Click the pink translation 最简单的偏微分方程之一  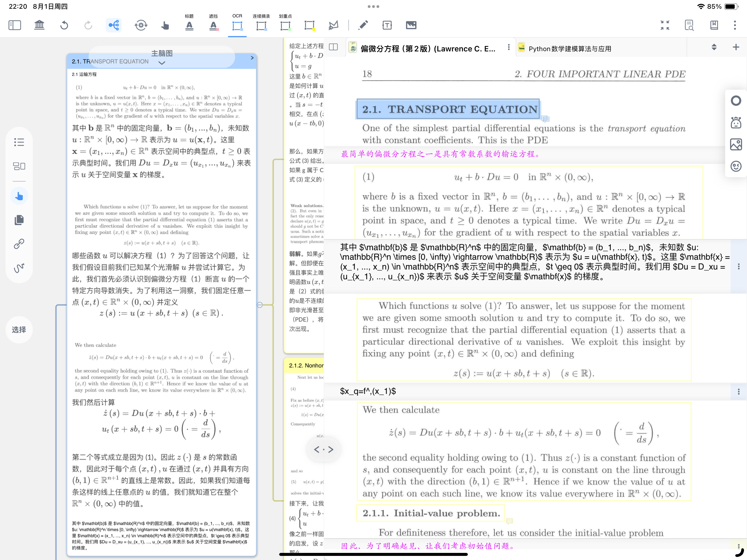(x=440, y=154)
